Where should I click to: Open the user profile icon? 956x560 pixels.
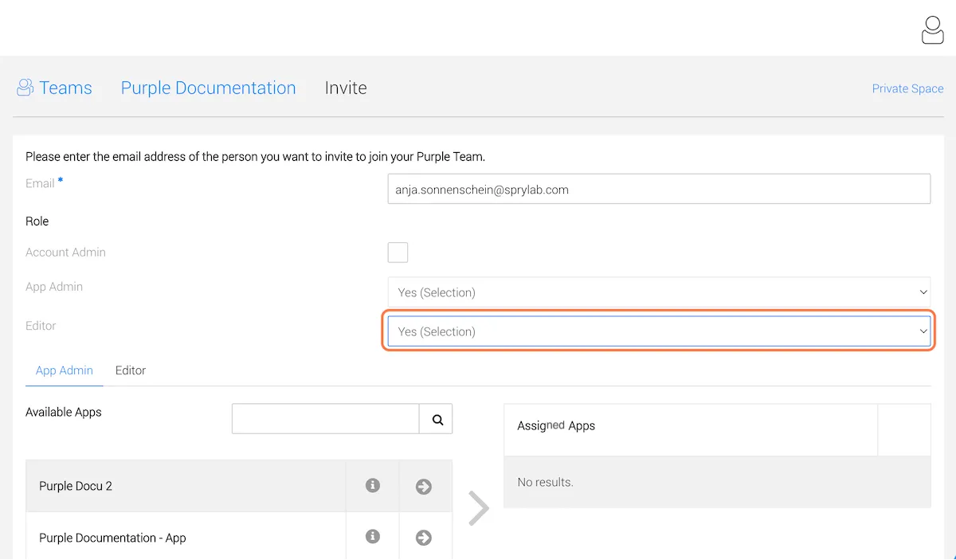(932, 30)
